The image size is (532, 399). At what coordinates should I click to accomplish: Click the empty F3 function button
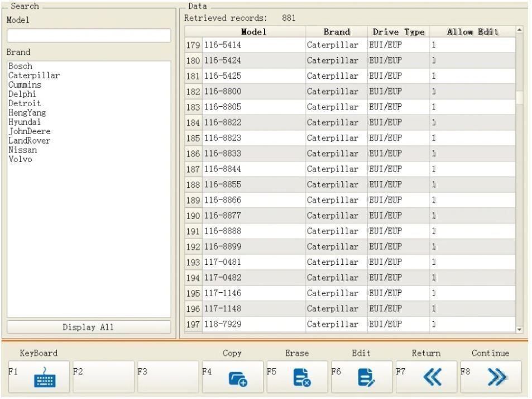pyautogui.click(x=168, y=377)
